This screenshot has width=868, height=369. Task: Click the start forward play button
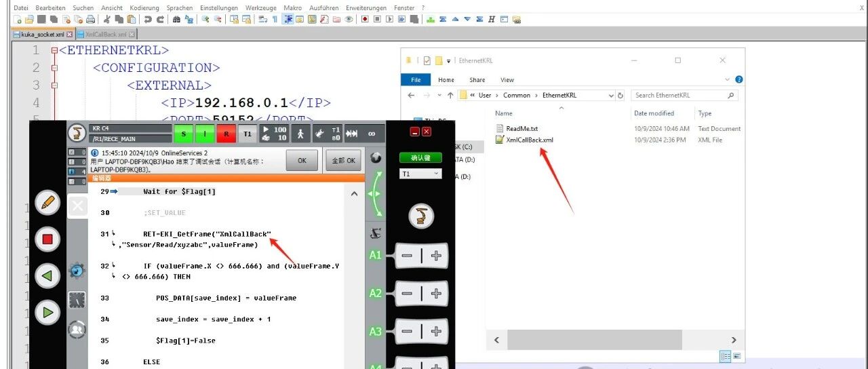[x=47, y=312]
